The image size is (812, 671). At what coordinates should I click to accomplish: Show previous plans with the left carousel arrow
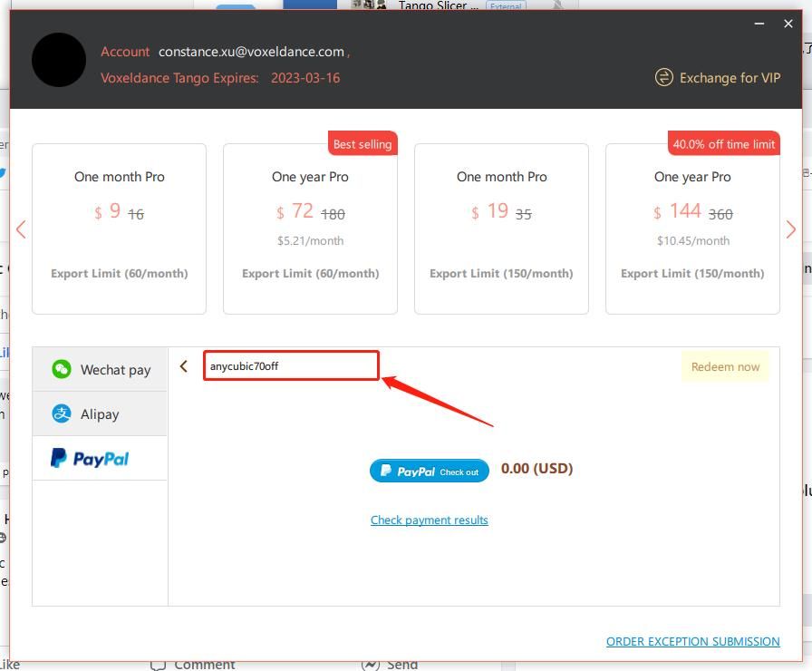click(x=21, y=229)
